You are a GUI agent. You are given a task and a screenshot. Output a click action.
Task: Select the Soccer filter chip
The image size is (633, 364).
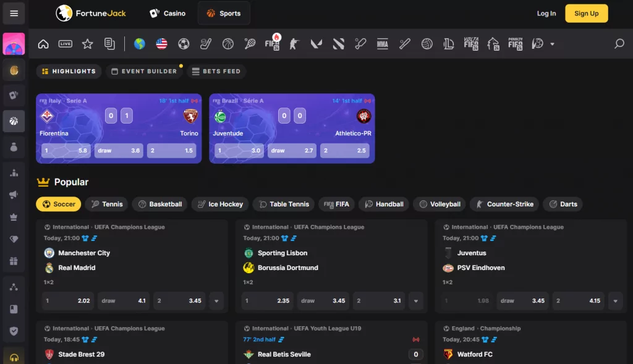pyautogui.click(x=59, y=204)
